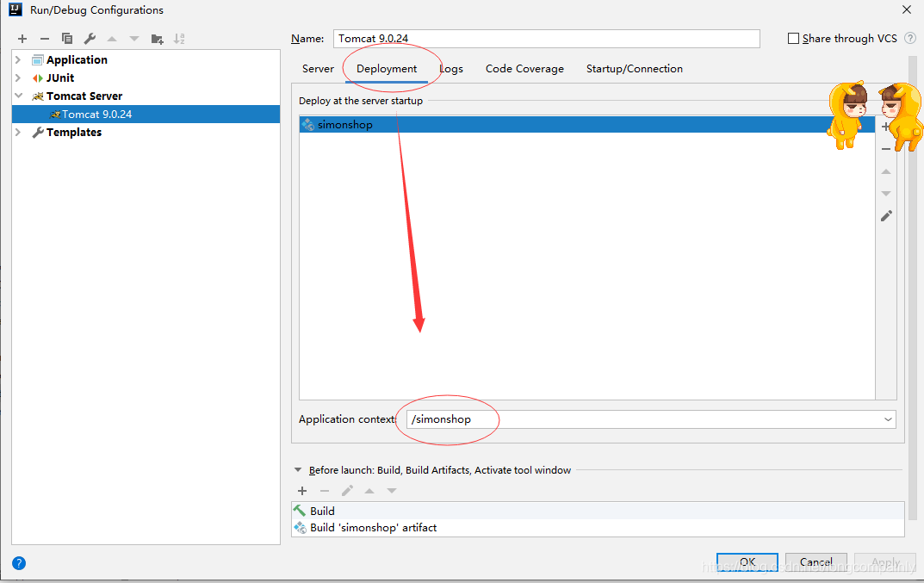The width and height of the screenshot is (924, 583).
Task: Select simonshop artifact in deploy list
Action: tap(587, 124)
